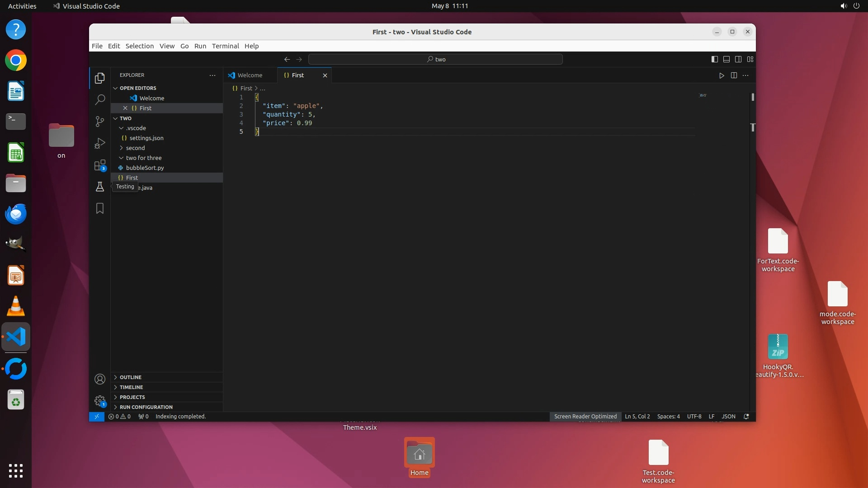Open the Terminal menu
Screen dimensions: 868x488
225,46
